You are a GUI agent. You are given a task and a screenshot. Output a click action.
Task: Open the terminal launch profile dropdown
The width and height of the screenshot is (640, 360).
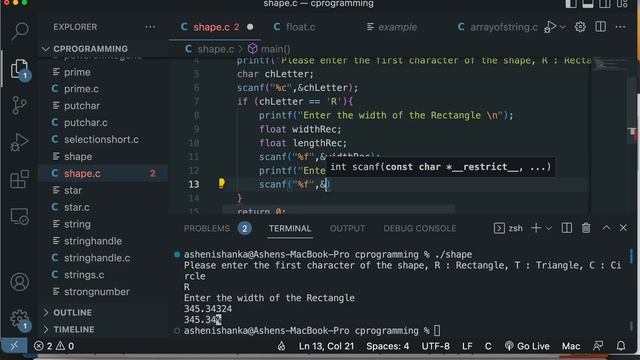pos(549,229)
